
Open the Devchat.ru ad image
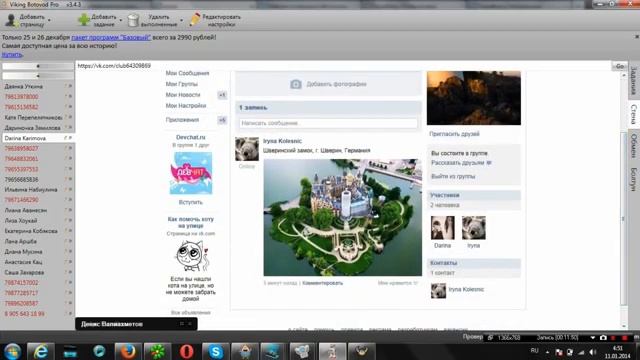[x=191, y=173]
